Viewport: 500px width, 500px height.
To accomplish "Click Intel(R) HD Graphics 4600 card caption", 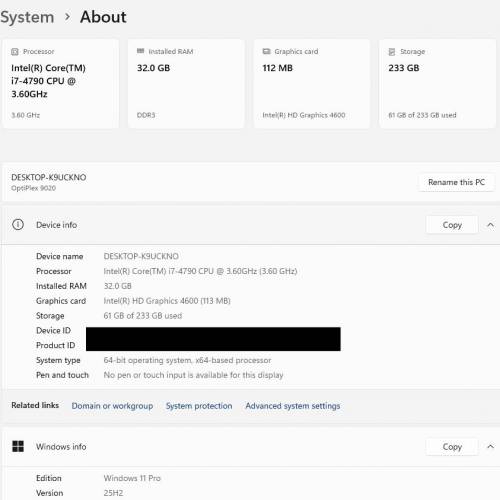I will point(304,115).
